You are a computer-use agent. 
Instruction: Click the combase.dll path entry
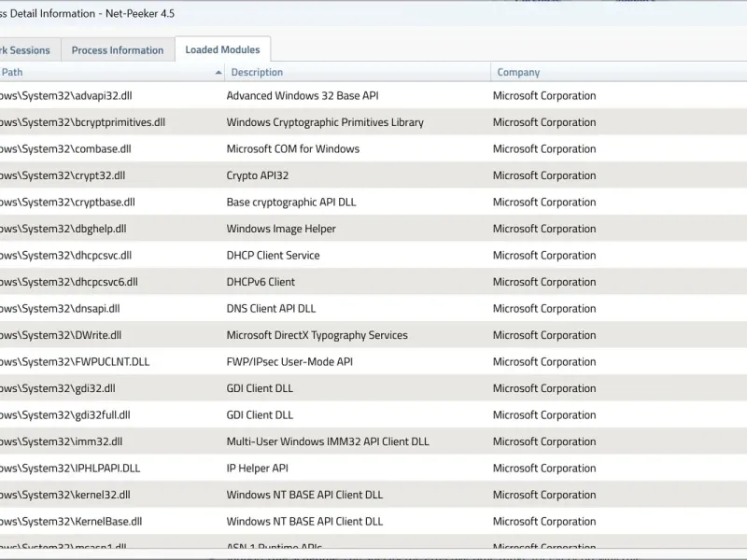point(65,149)
